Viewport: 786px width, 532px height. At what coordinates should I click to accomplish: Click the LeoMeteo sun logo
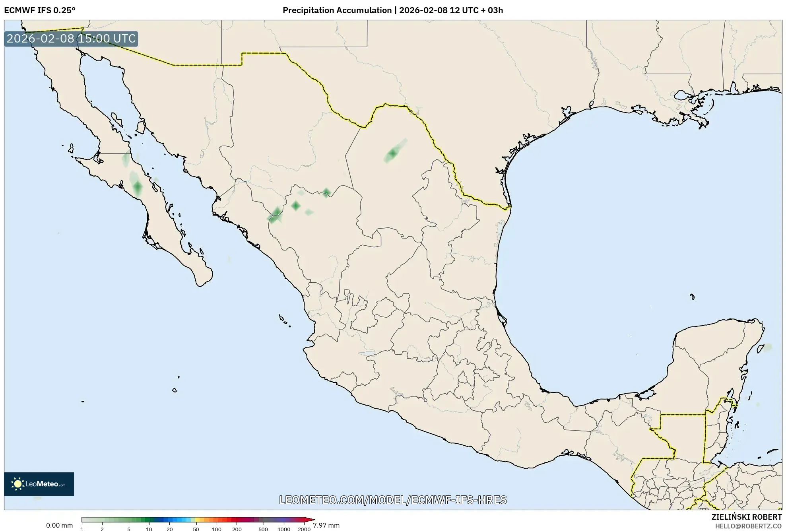click(18, 483)
